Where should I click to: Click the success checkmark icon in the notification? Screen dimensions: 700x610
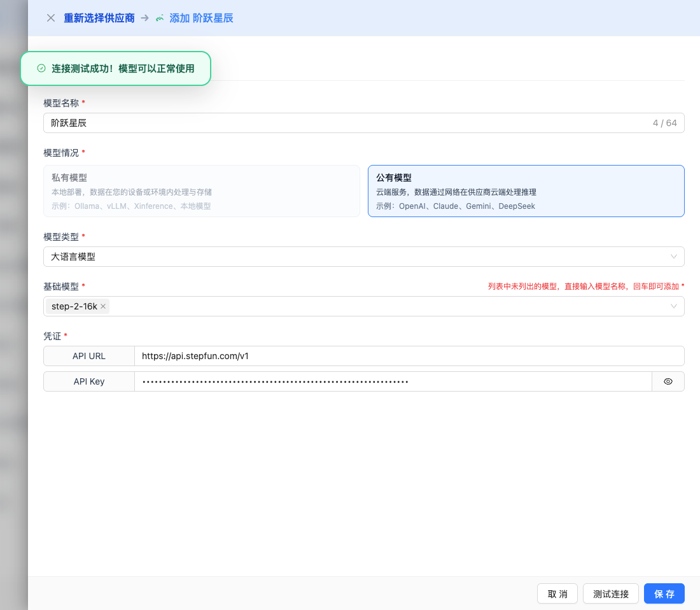tap(41, 69)
